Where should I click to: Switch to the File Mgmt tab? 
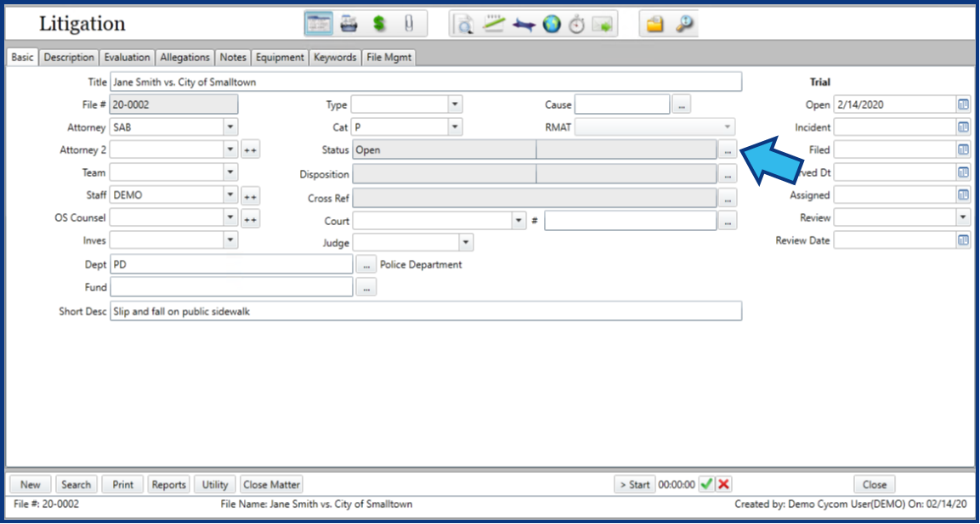388,57
